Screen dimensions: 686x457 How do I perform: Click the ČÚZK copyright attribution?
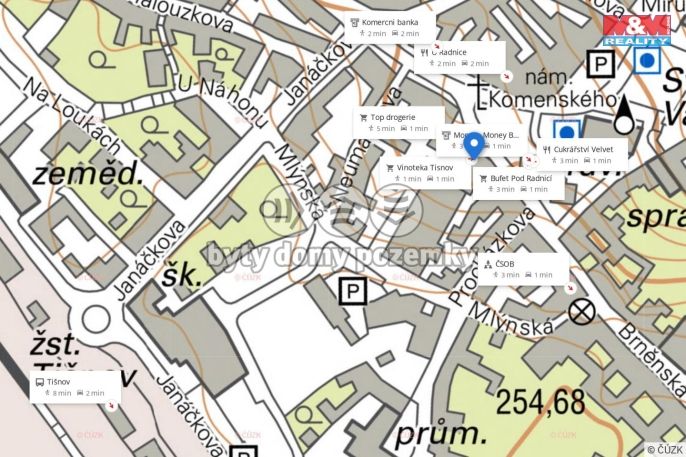coord(665,449)
